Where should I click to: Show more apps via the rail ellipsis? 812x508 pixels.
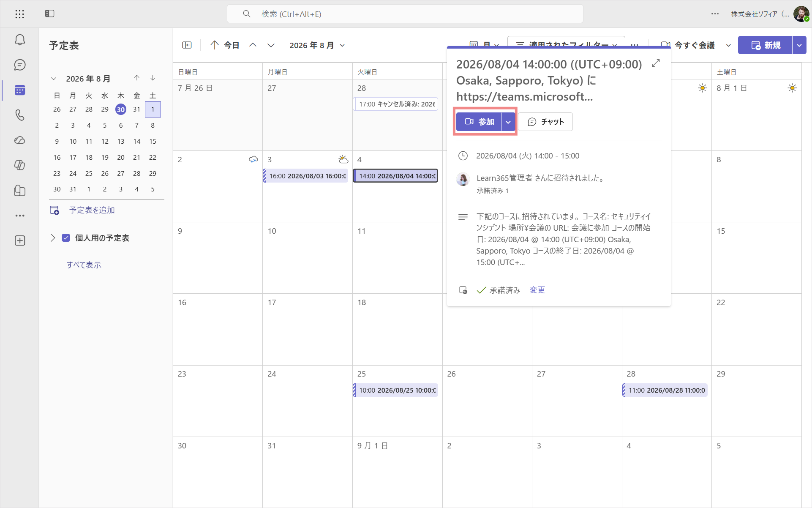tap(20, 216)
